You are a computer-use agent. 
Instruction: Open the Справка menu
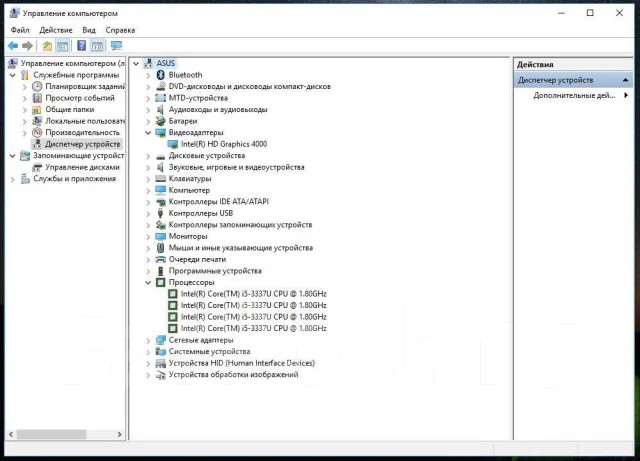tap(120, 30)
